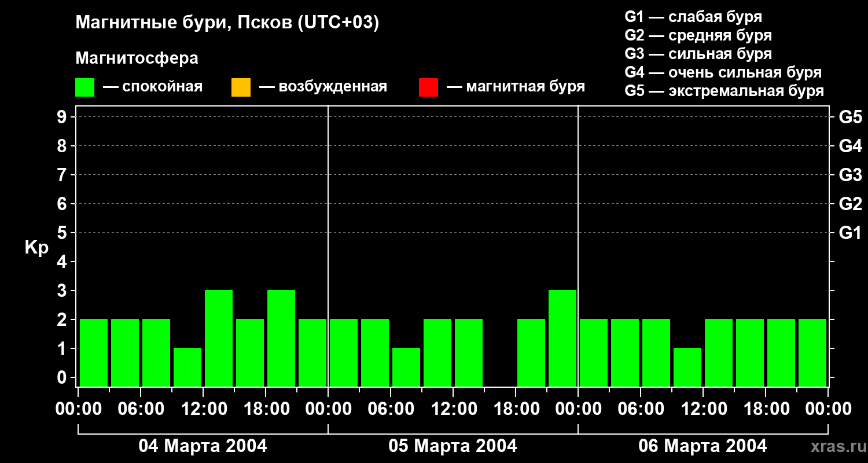Click the Kp 3 bar at 12:00 on 04 March
The width and height of the screenshot is (868, 463).
pos(219,338)
